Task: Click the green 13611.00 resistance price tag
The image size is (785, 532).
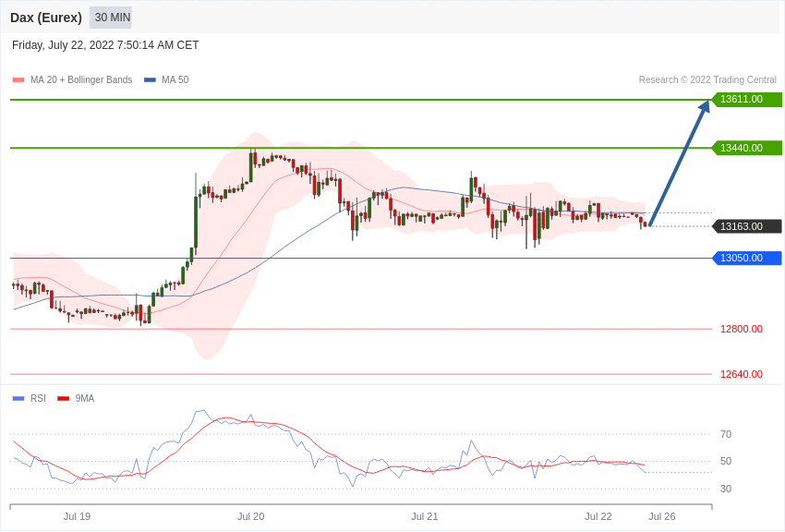Action: [746, 99]
